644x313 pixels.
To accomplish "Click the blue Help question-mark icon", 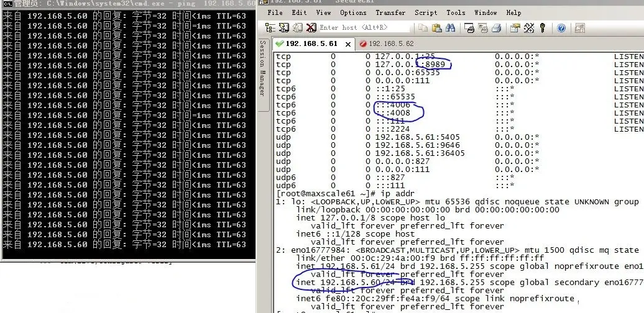I will tap(561, 28).
